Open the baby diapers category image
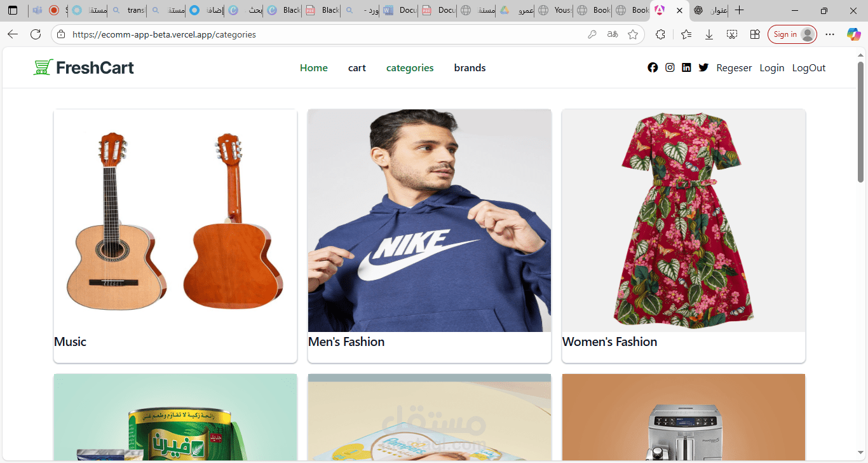This screenshot has height=463, width=868. 430,417
